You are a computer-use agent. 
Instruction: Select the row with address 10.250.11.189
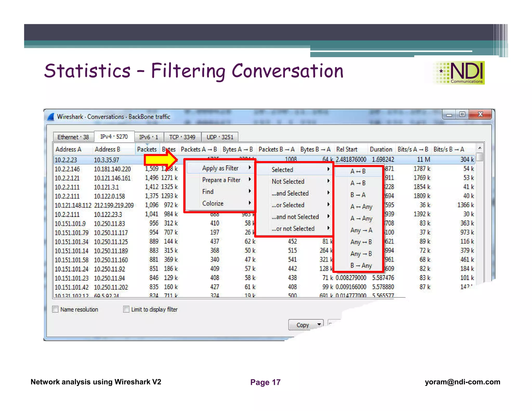point(264,251)
